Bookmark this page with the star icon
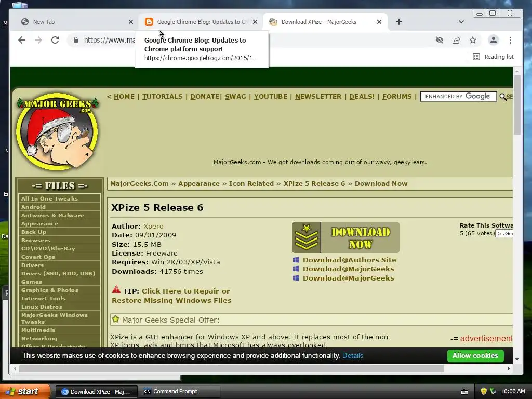The image size is (532, 399). click(473, 40)
